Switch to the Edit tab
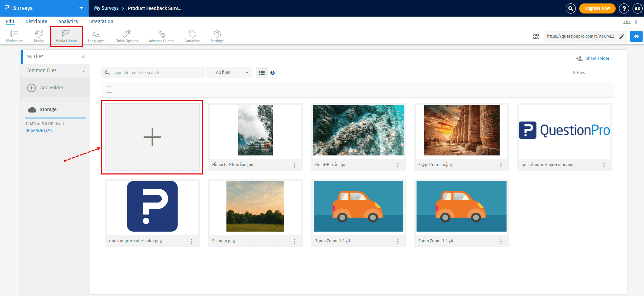644x296 pixels. point(10,21)
